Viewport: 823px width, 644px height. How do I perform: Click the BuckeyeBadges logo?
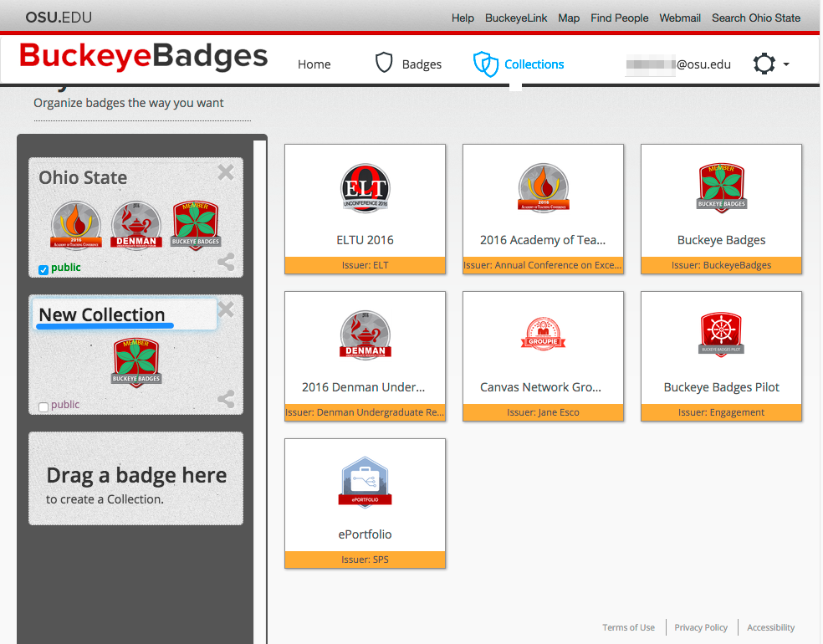pyautogui.click(x=143, y=56)
